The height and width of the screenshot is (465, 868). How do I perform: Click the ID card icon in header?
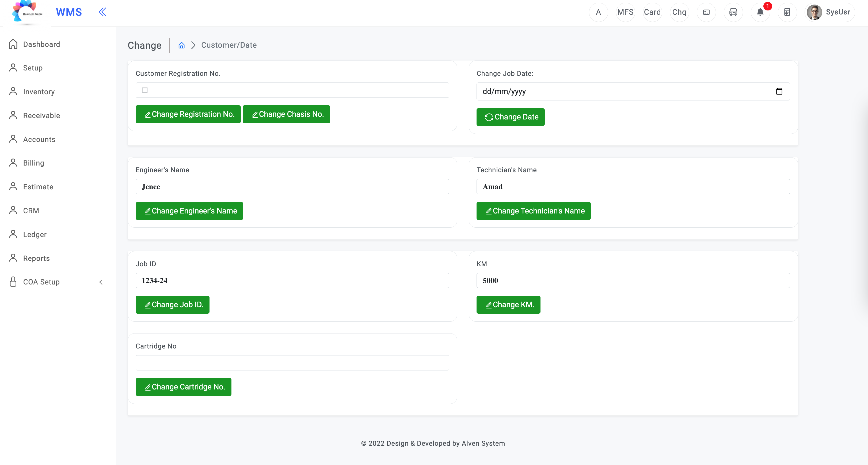706,12
